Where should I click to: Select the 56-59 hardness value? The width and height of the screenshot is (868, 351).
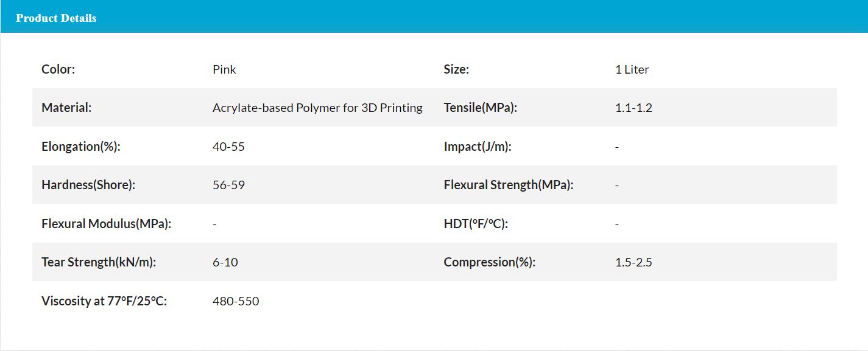click(228, 185)
